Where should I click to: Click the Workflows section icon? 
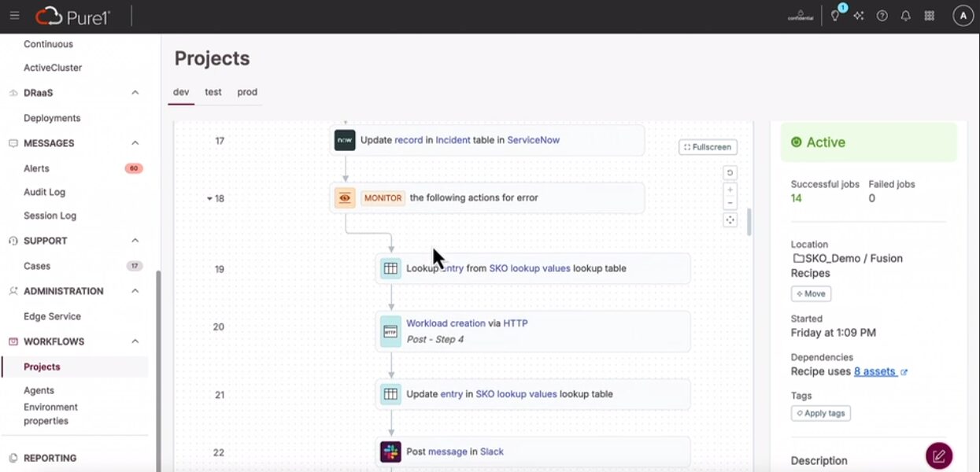13,341
